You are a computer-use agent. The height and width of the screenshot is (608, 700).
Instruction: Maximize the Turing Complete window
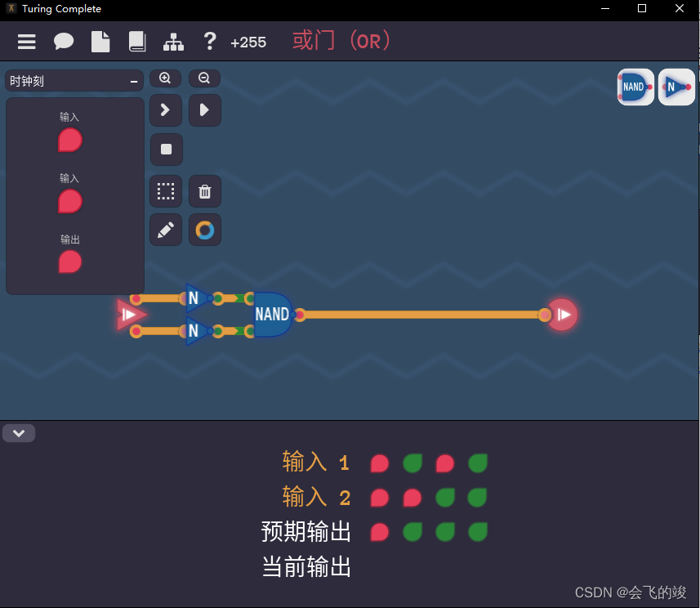click(x=642, y=8)
